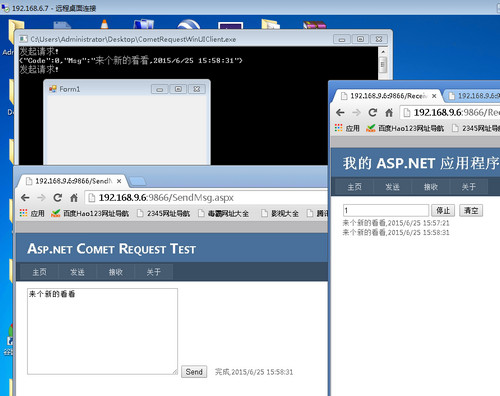Click JSON response line in console window
This screenshot has height=396, width=500.
click(x=131, y=61)
